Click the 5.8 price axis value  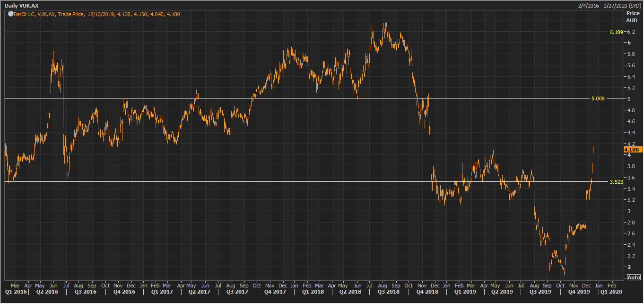click(631, 54)
